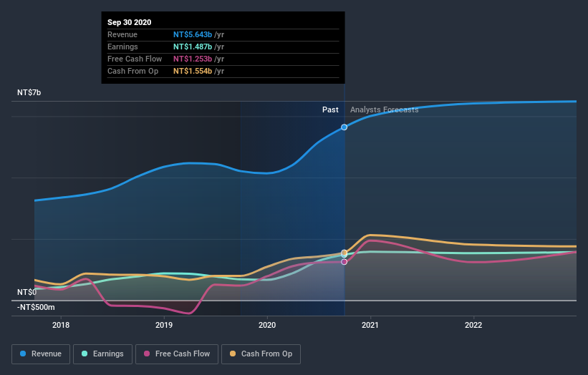Image resolution: width=588 pixels, height=375 pixels.
Task: Click the 2018 x-axis label
Action: pyautogui.click(x=61, y=325)
